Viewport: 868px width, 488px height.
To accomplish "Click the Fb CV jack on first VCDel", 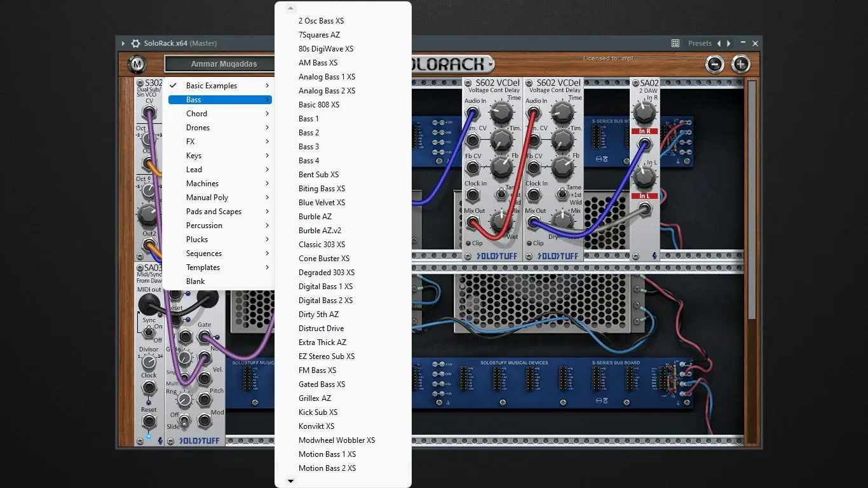I will pyautogui.click(x=473, y=168).
